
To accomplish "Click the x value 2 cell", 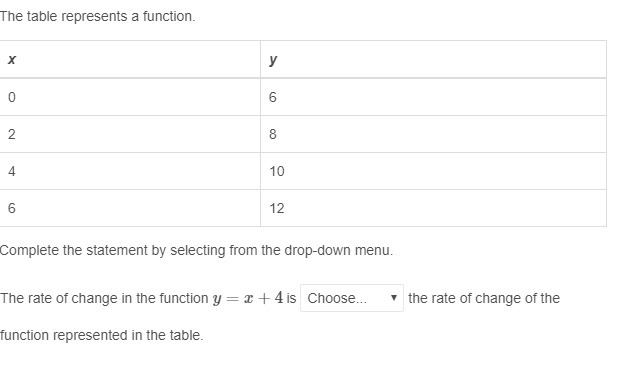I will click(x=130, y=134).
